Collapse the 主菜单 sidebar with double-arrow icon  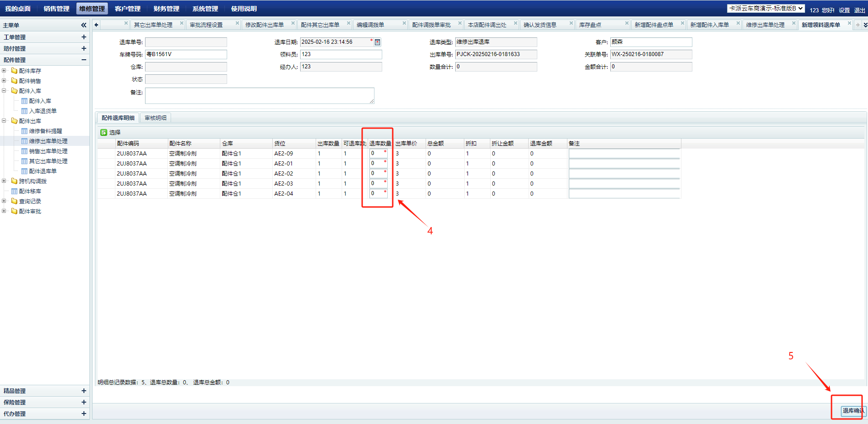click(83, 25)
